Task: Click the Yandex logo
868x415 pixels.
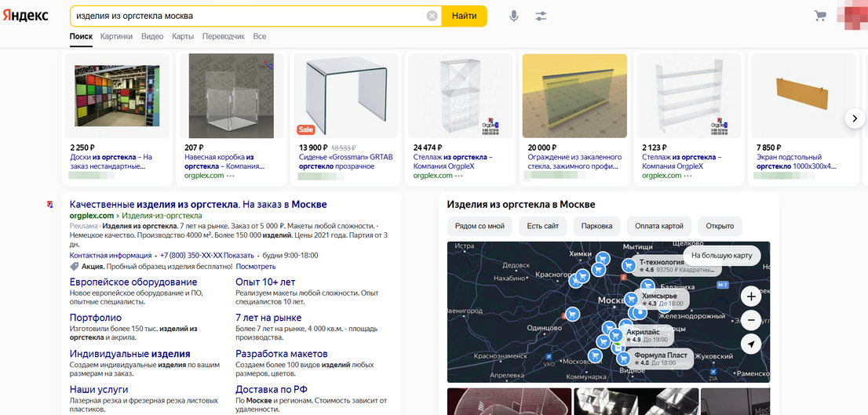Action: click(25, 16)
